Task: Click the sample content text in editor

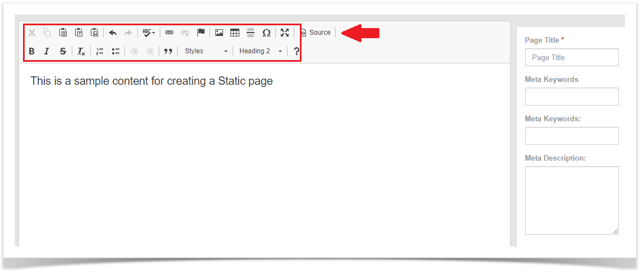Action: (x=151, y=81)
